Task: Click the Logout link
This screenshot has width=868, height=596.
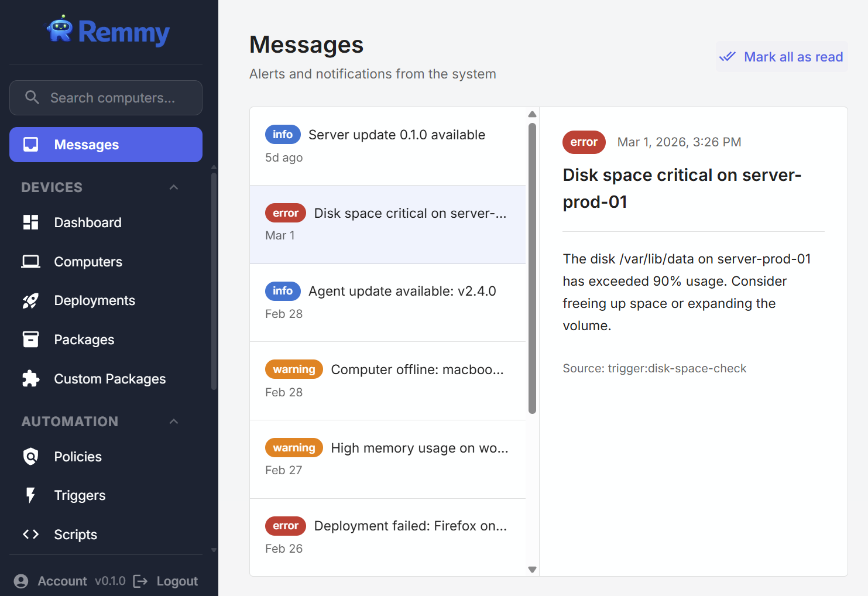Action: pyautogui.click(x=177, y=581)
